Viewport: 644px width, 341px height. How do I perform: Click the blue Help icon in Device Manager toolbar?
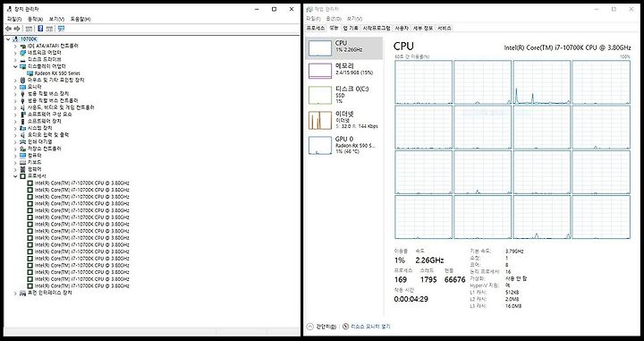coord(40,29)
